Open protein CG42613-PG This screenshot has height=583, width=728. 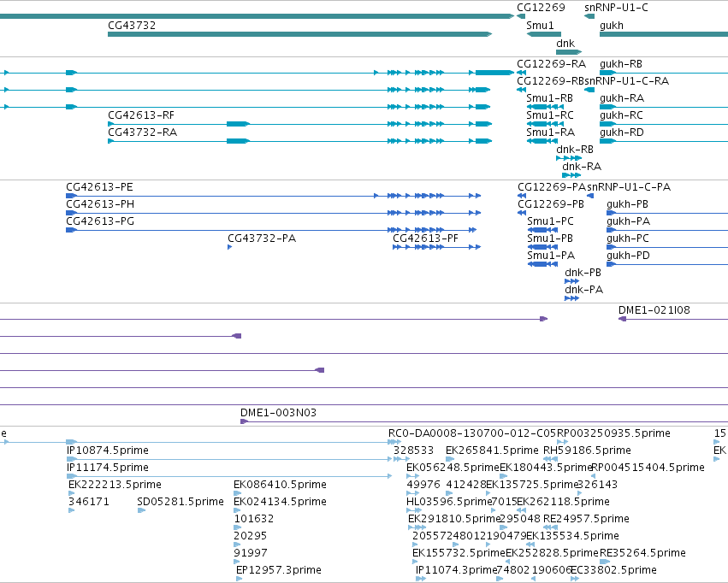tap(271, 230)
